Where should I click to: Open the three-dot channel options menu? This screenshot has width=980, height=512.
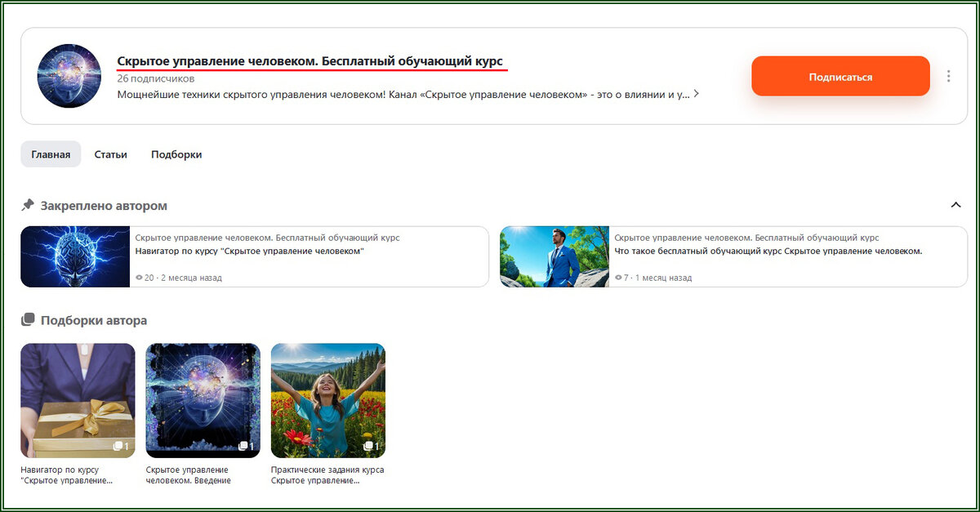[948, 76]
